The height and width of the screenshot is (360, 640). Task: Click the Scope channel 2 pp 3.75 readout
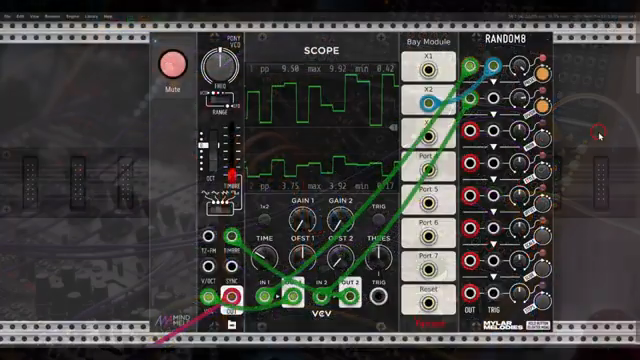click(280, 186)
